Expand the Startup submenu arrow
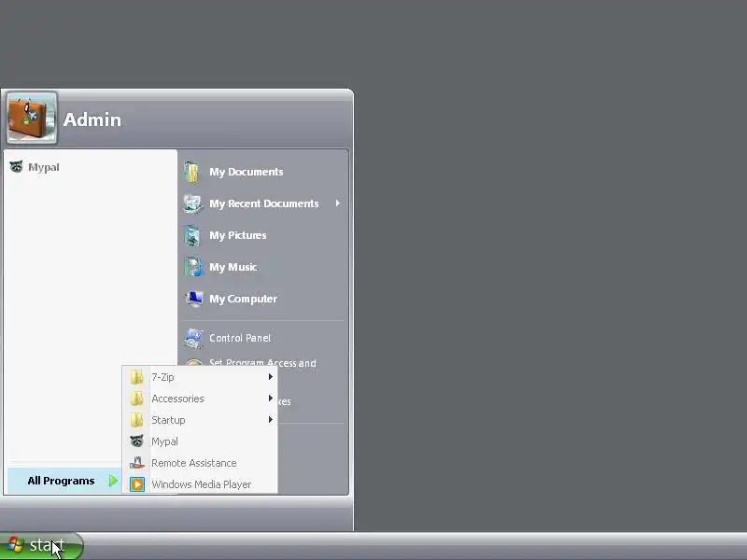The width and height of the screenshot is (747, 560). [270, 419]
